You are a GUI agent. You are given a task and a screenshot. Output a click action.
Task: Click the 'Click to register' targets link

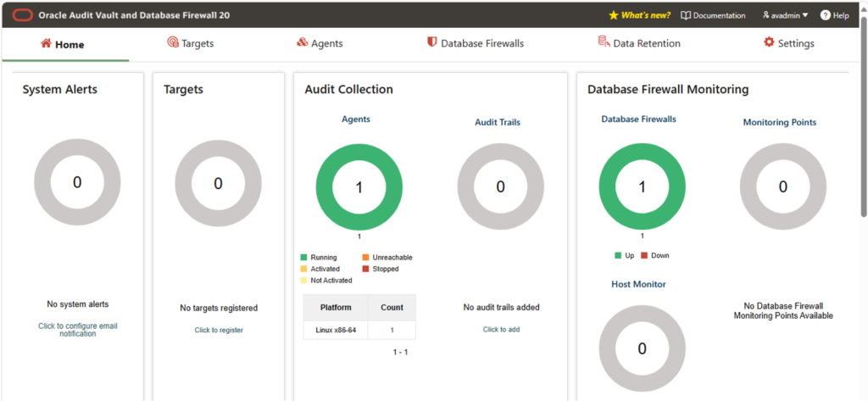[219, 330]
